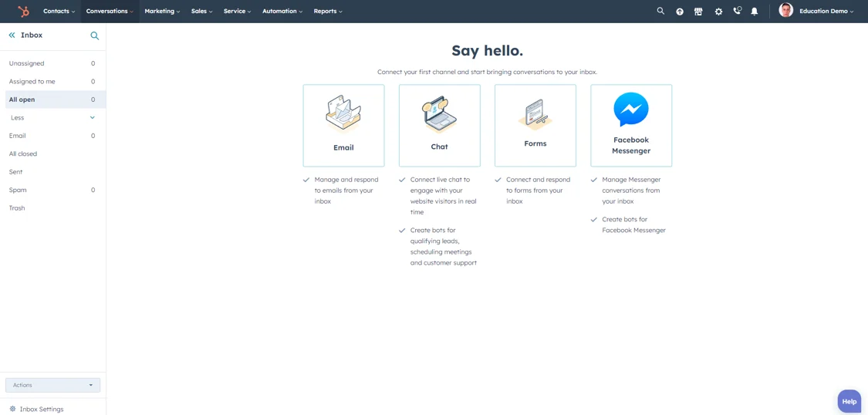Click the Email channel illustration
The image size is (868, 415).
[x=343, y=114]
